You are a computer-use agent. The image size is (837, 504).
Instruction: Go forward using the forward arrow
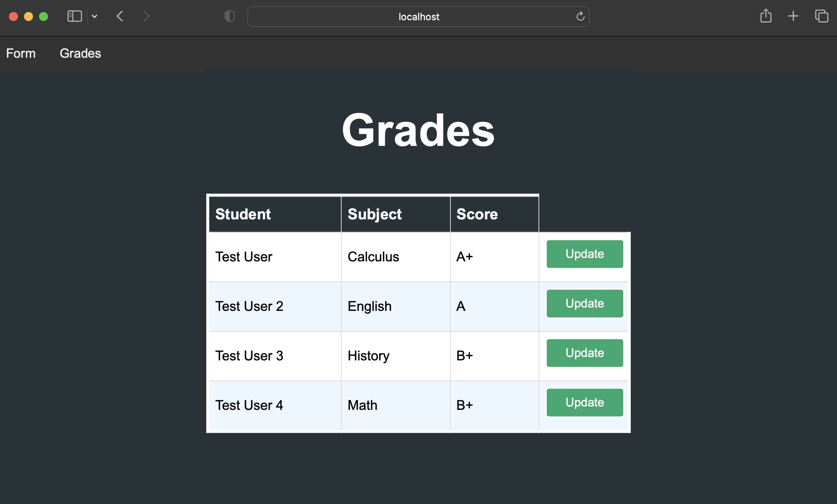[146, 16]
